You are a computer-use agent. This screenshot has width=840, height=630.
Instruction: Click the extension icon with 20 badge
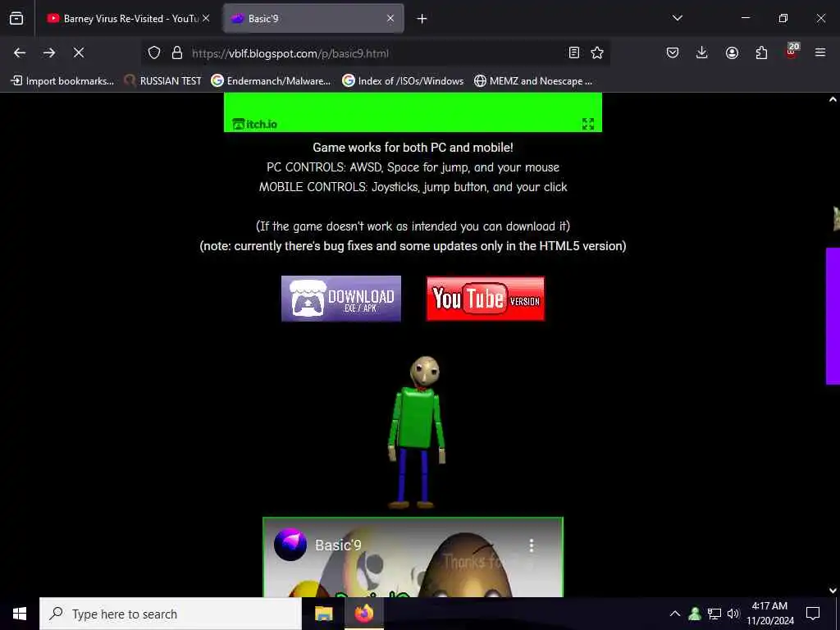pos(792,52)
